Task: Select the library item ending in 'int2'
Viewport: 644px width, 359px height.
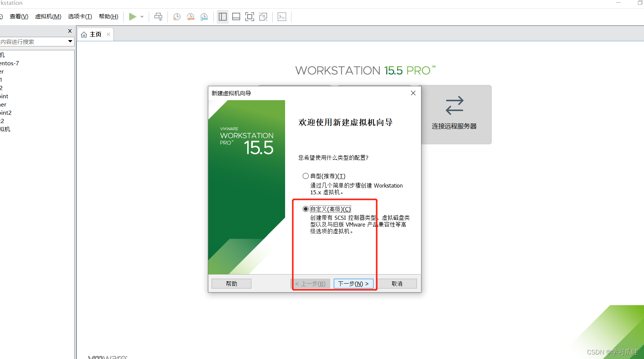Action: (6, 113)
